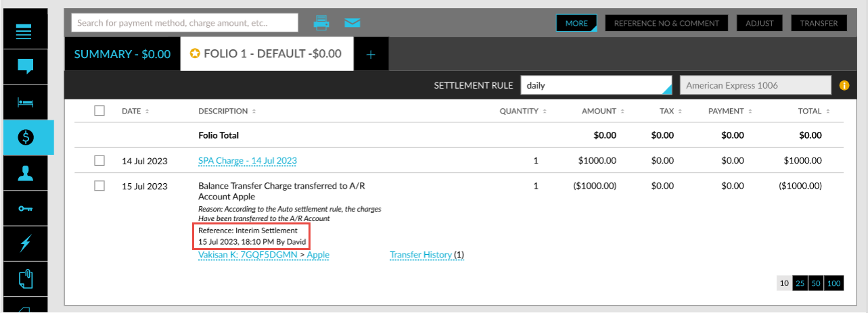The height and width of the screenshot is (313, 868).
Task: Sort by Description column
Action: point(227,111)
